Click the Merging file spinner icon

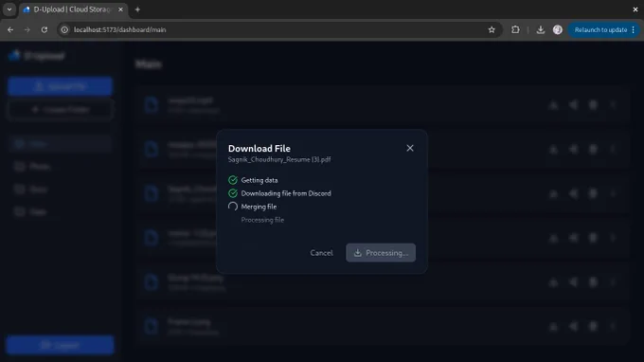(233, 207)
